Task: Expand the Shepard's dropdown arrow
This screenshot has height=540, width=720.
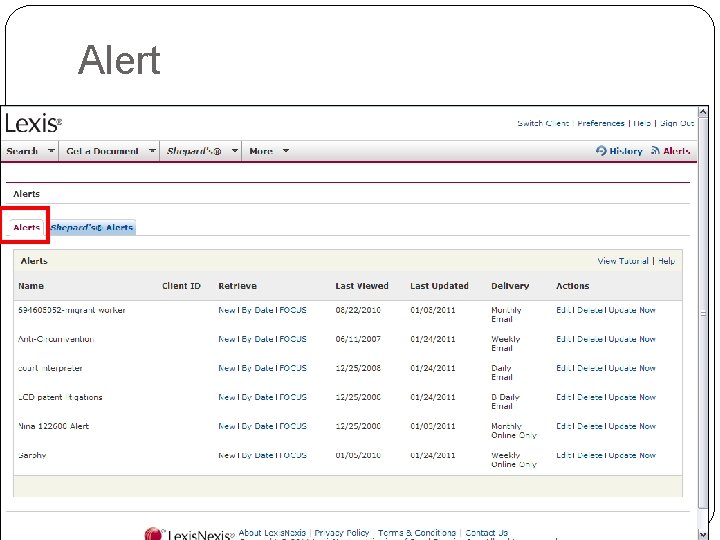Action: pos(235,151)
